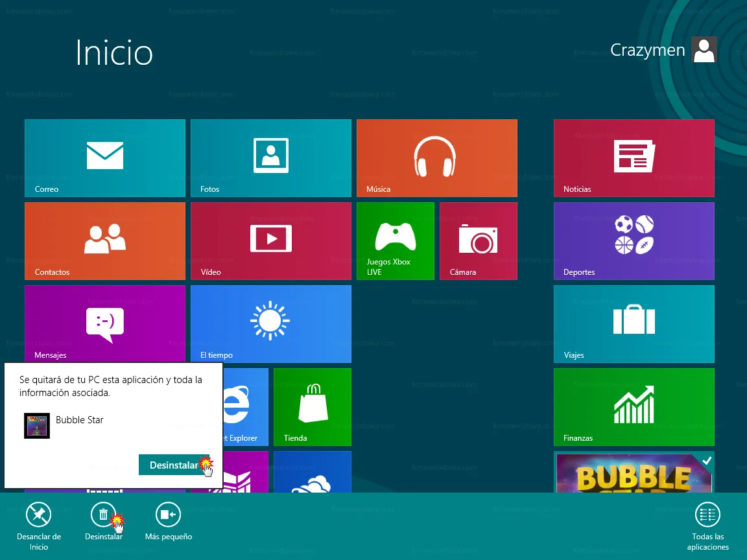Click the Crazymen user avatar
Image resolution: width=747 pixels, height=560 pixels.
[704, 49]
